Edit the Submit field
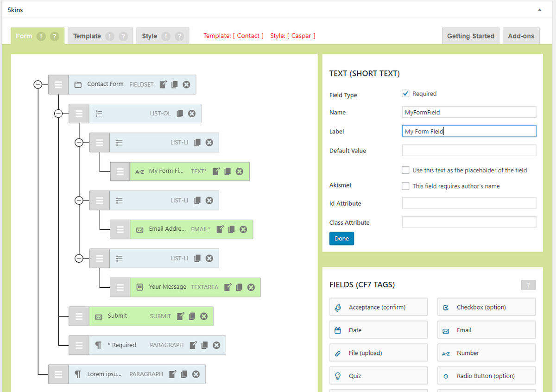The width and height of the screenshot is (556, 392). [181, 316]
